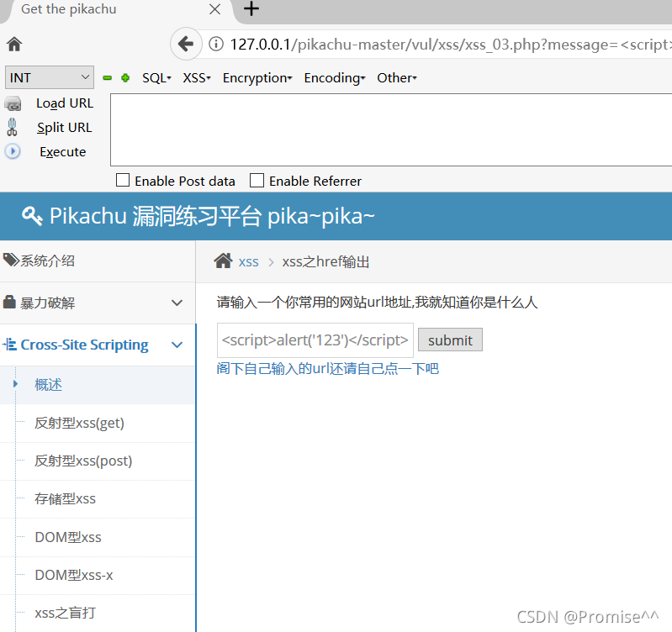Screen dimensions: 672x632
Task: Click the Split URL scissors icon
Action: (12, 127)
